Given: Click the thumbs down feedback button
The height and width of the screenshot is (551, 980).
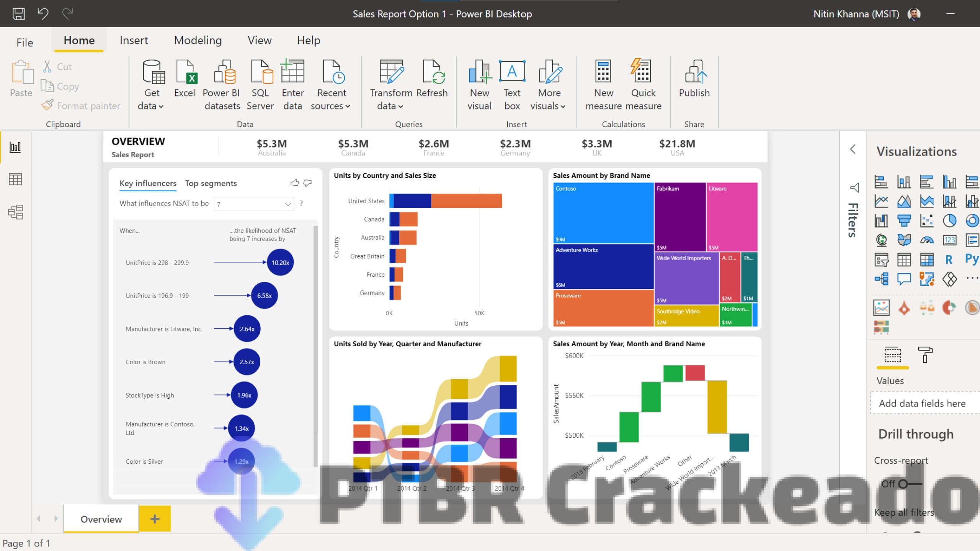Looking at the screenshot, I should click(308, 183).
